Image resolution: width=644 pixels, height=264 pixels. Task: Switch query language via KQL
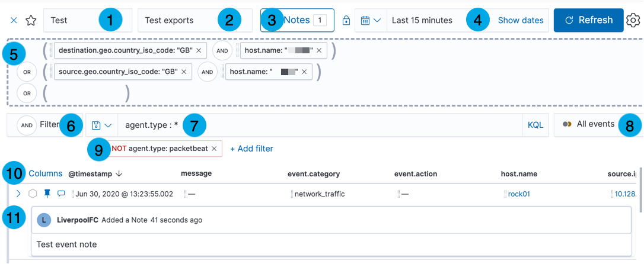pos(535,125)
